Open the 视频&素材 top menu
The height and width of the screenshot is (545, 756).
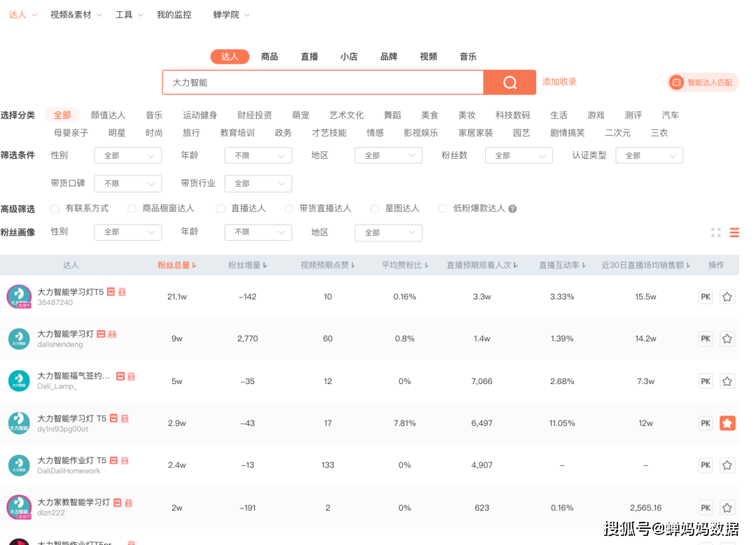coord(76,15)
